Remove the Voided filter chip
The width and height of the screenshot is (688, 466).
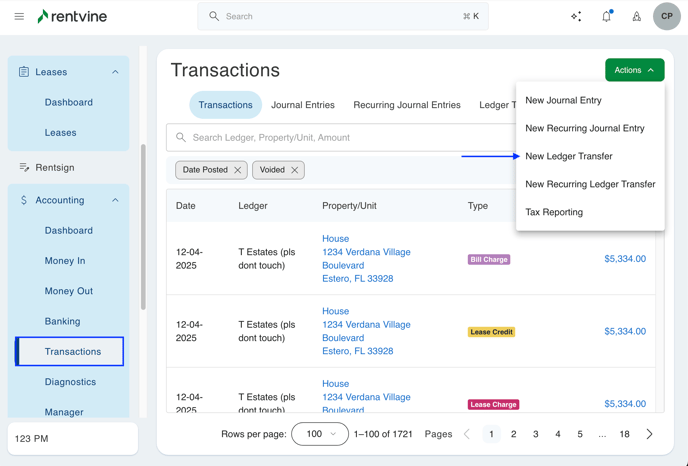[x=295, y=170]
